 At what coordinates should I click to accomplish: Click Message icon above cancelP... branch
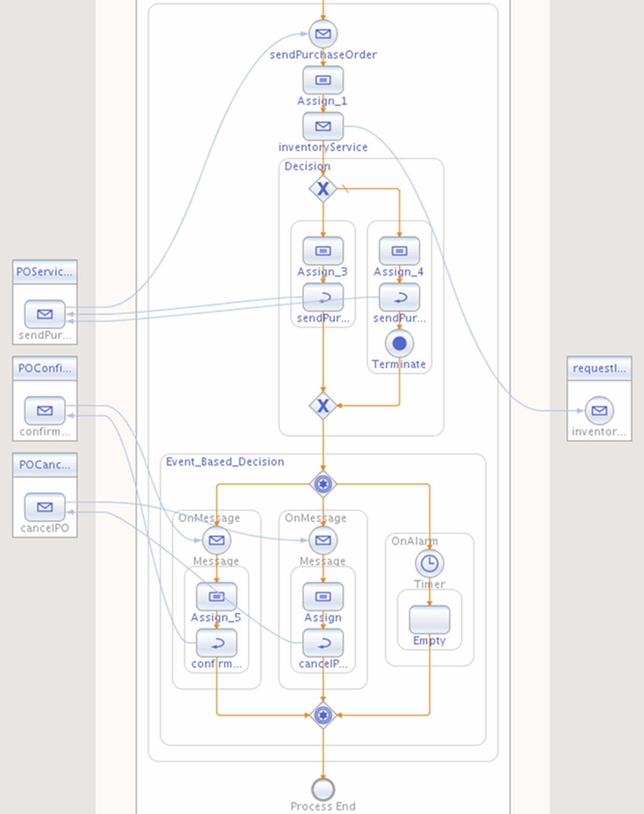point(323,540)
